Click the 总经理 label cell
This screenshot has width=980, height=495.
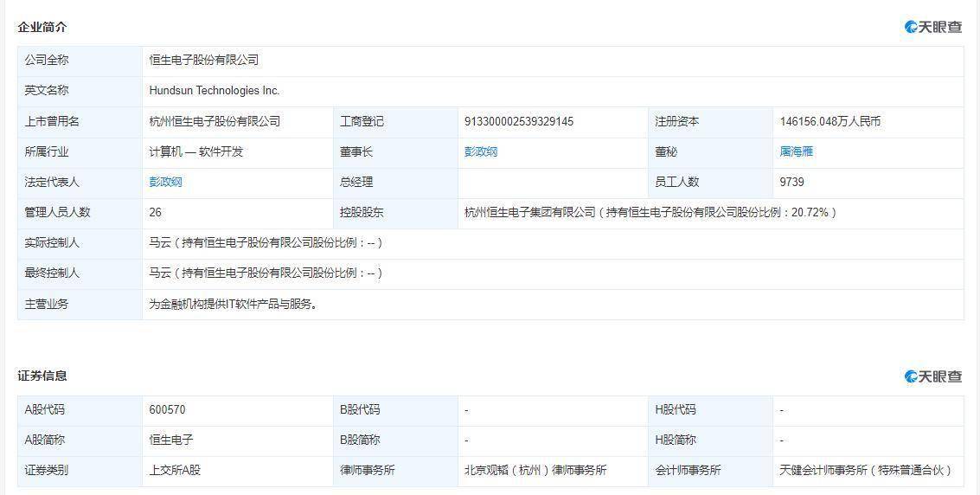click(x=395, y=183)
